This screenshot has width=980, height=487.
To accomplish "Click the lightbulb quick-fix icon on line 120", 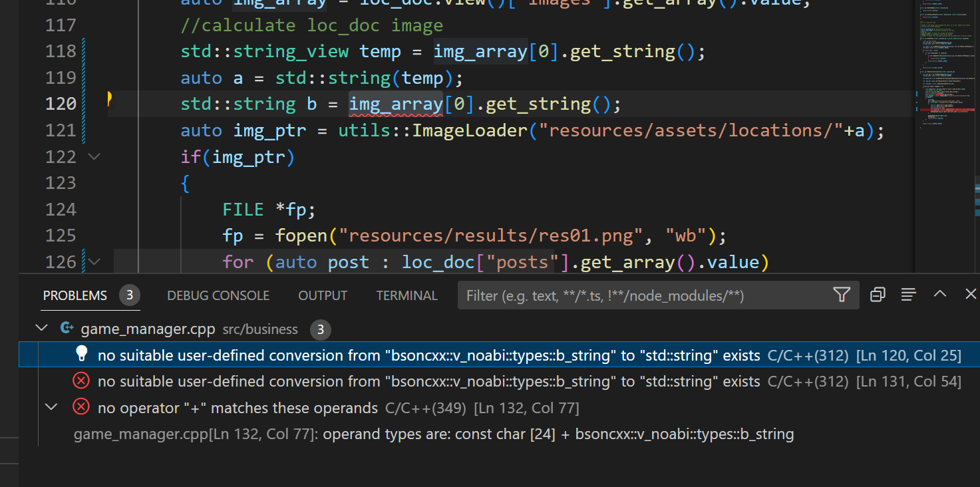I will [110, 99].
